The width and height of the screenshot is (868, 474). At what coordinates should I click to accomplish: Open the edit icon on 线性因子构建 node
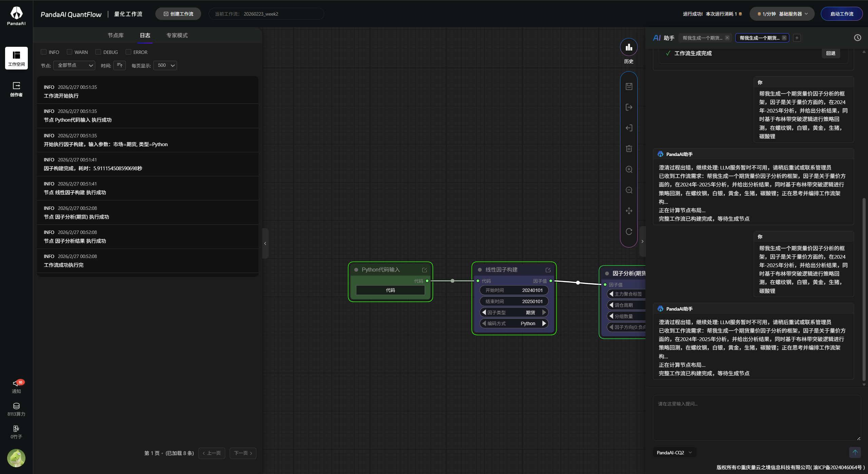(x=548, y=270)
